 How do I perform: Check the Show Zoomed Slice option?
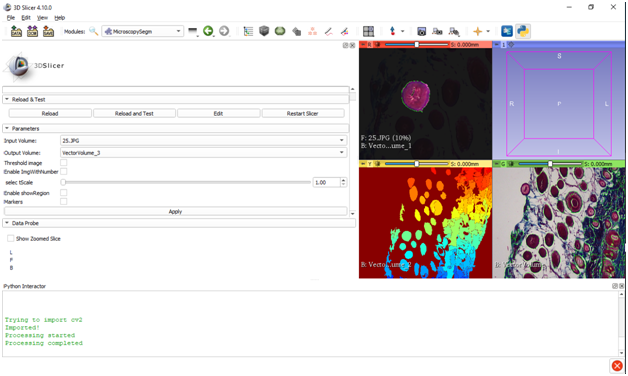coord(10,238)
